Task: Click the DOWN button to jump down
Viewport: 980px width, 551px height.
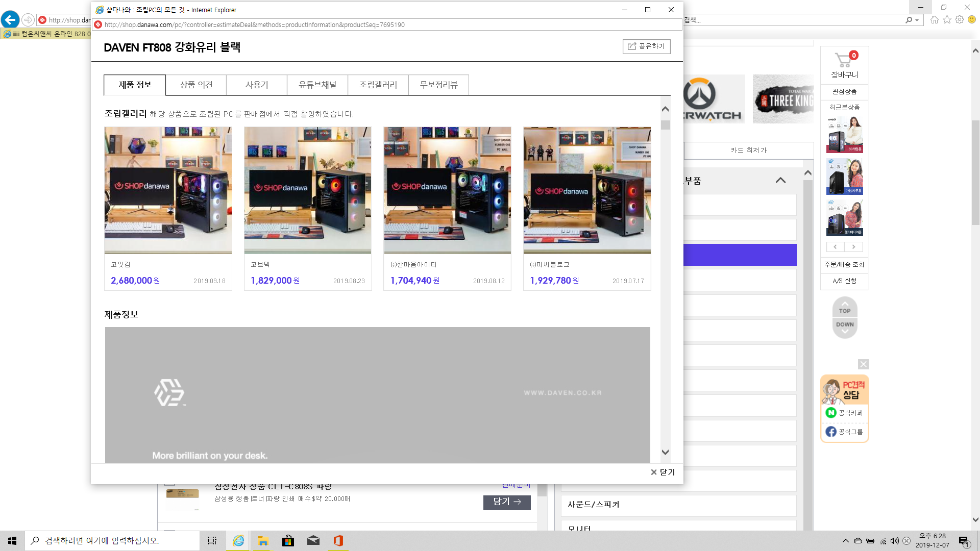Action: tap(845, 328)
